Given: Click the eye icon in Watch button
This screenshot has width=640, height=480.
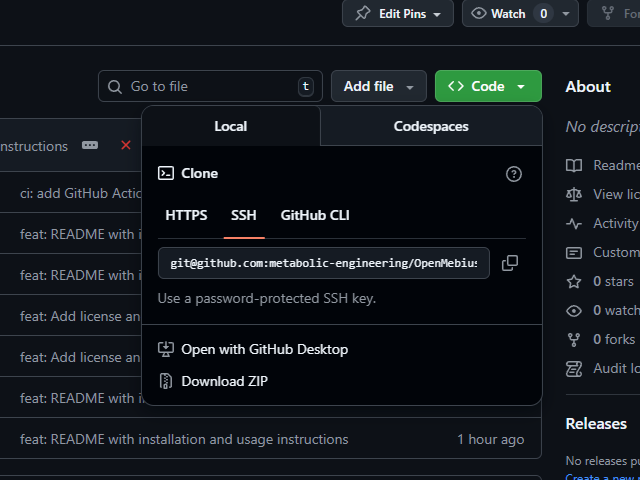Looking at the screenshot, I should tap(479, 13).
